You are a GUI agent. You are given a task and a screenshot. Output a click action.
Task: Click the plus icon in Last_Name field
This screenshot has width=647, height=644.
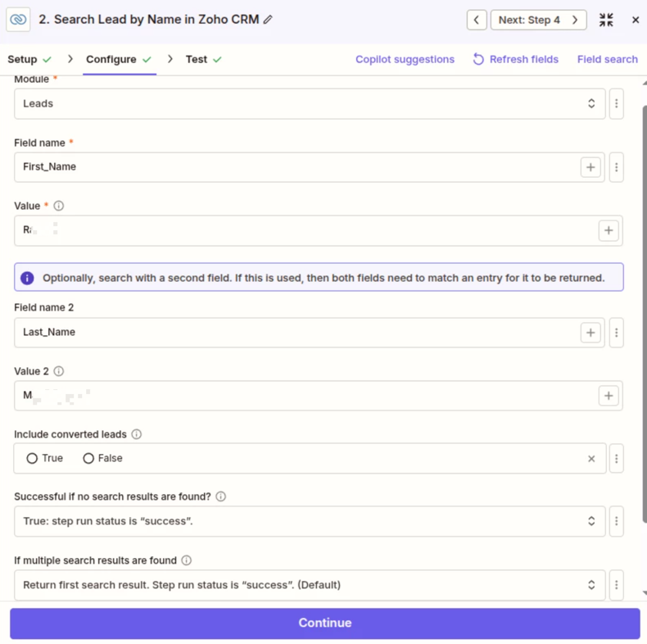coord(590,333)
